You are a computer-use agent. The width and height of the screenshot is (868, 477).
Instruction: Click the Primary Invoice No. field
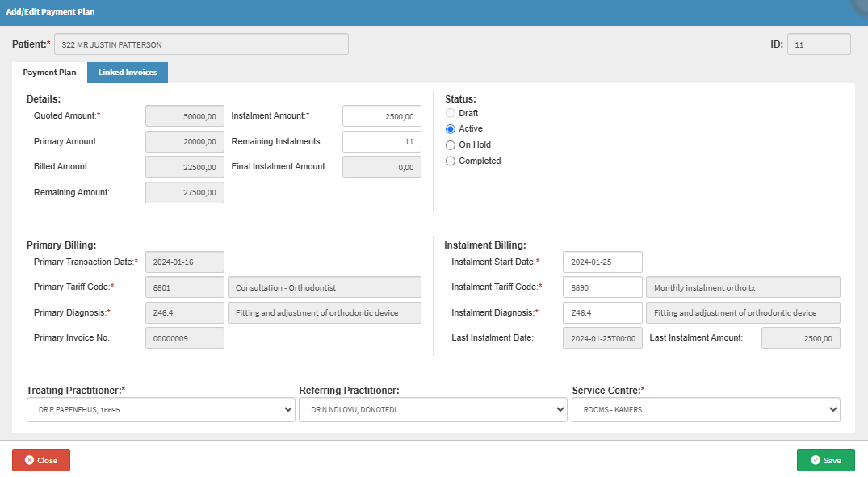pyautogui.click(x=184, y=338)
